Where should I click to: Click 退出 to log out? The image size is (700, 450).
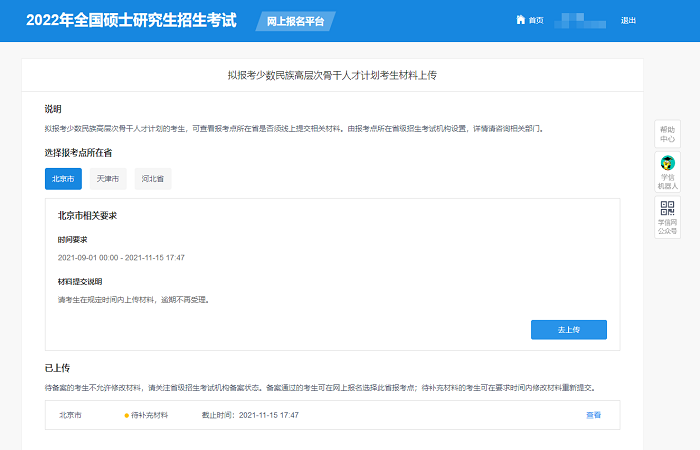[628, 20]
